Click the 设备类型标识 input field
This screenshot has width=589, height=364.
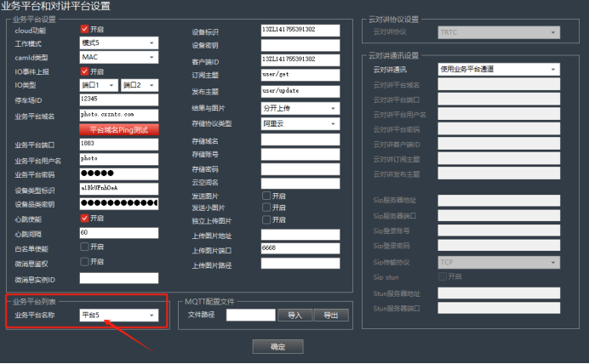pos(119,189)
